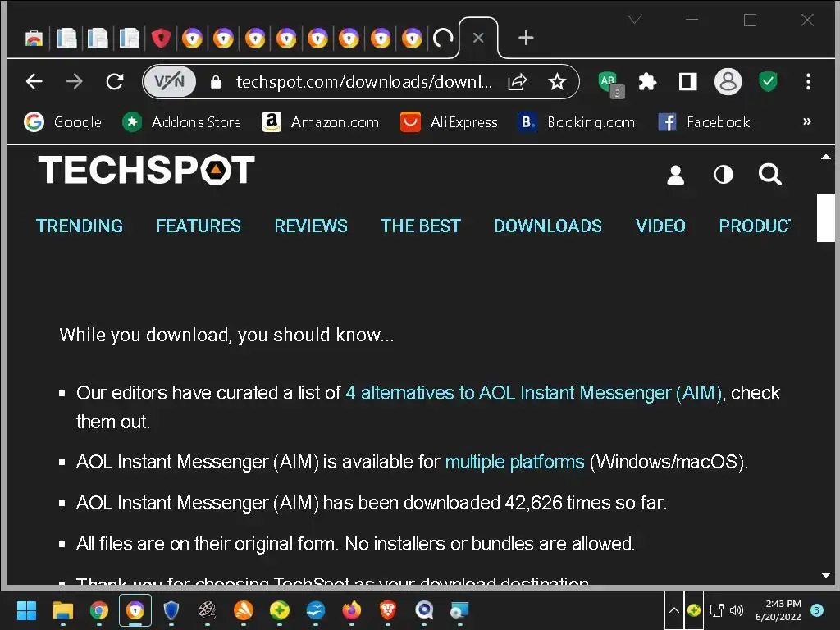Open the browser profile avatar menu
Image resolution: width=840 pixels, height=630 pixels.
728,82
